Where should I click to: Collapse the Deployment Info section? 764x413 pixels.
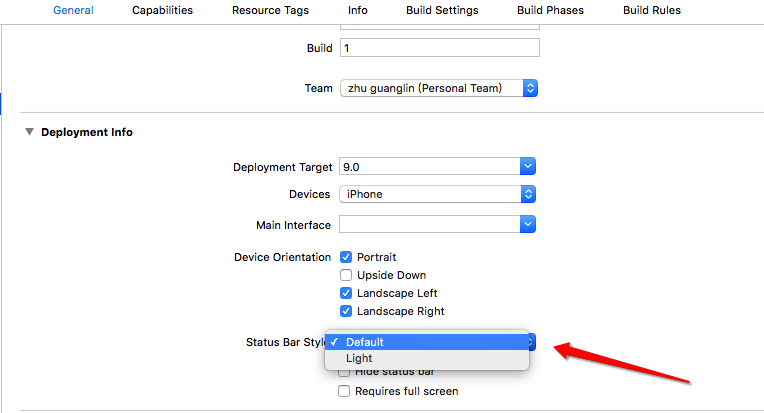coord(30,132)
